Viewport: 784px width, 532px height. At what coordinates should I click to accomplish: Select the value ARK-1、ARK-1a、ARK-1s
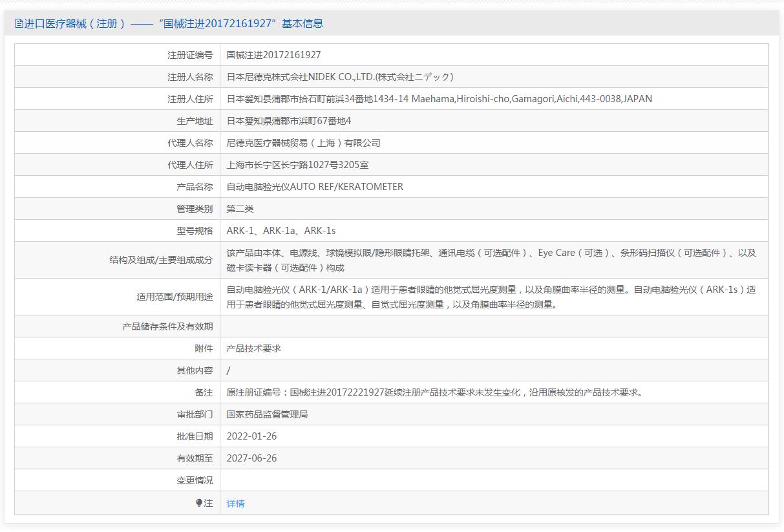click(281, 231)
